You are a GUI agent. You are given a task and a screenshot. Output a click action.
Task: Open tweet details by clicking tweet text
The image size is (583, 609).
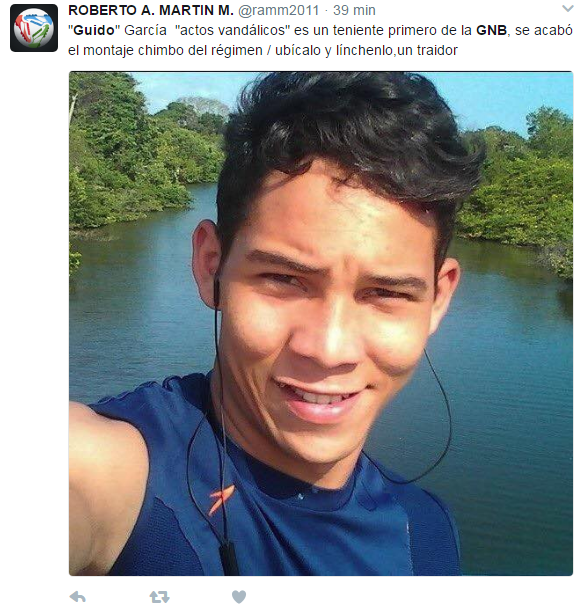pos(320,40)
